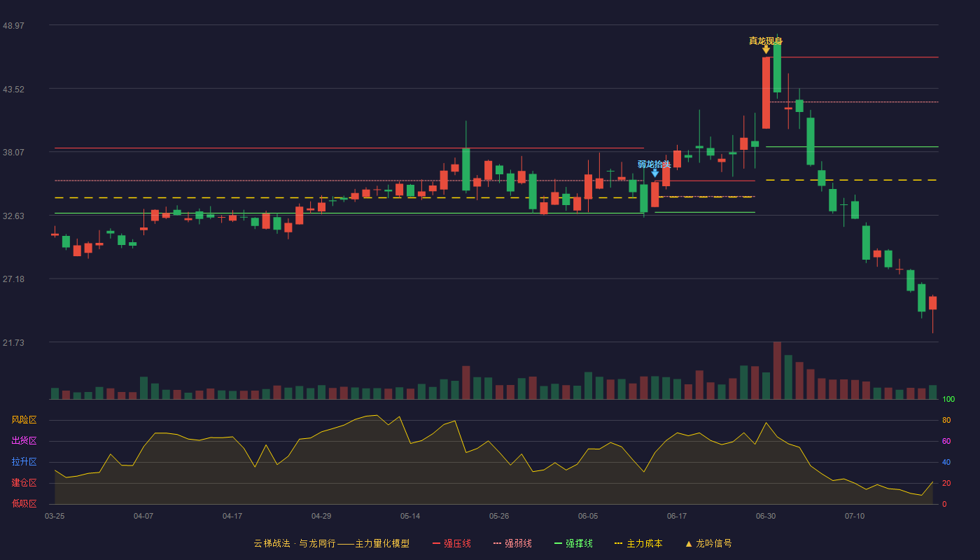This screenshot has width=980, height=560.
Task: Select the 拉升区 zone label
Action: tap(24, 462)
